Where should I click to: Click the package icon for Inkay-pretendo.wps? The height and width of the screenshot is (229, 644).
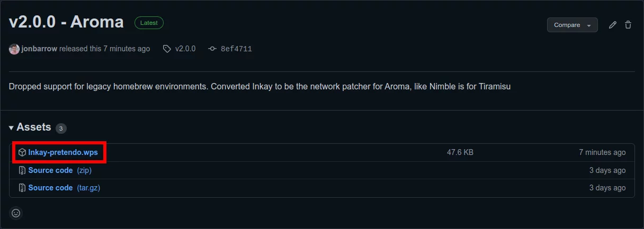[22, 152]
